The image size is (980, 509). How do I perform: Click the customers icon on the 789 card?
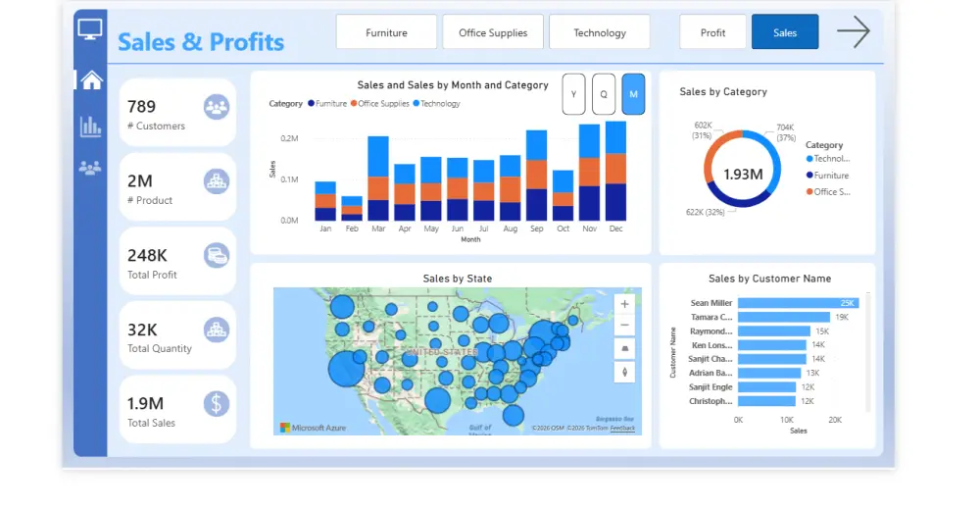217,107
